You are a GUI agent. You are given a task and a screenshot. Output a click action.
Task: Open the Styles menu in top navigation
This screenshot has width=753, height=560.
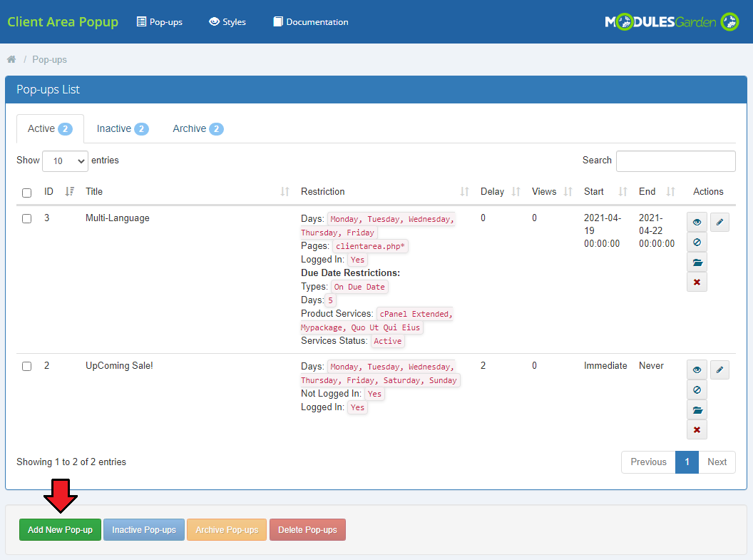(x=227, y=21)
